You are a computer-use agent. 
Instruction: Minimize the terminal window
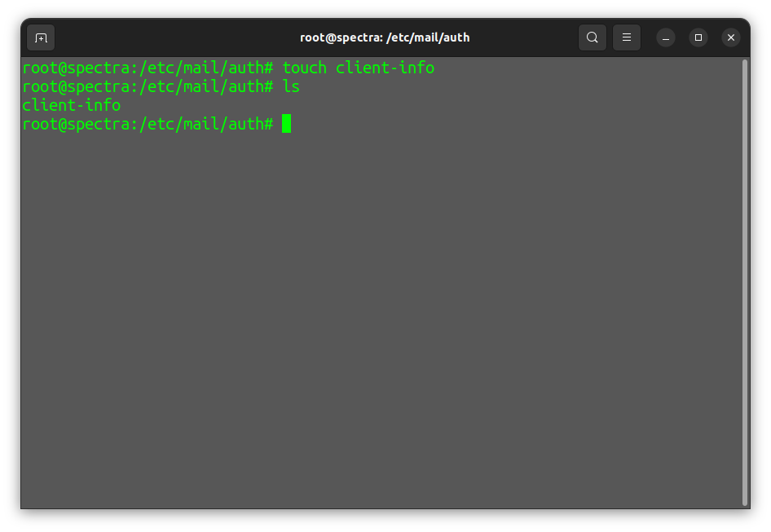[x=666, y=37]
